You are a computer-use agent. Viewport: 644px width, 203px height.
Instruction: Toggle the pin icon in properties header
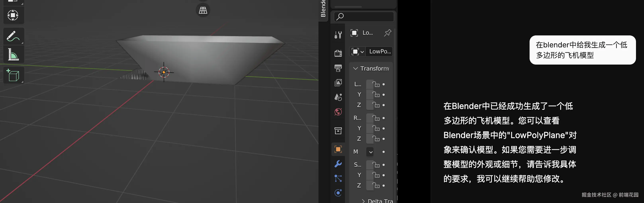[388, 33]
